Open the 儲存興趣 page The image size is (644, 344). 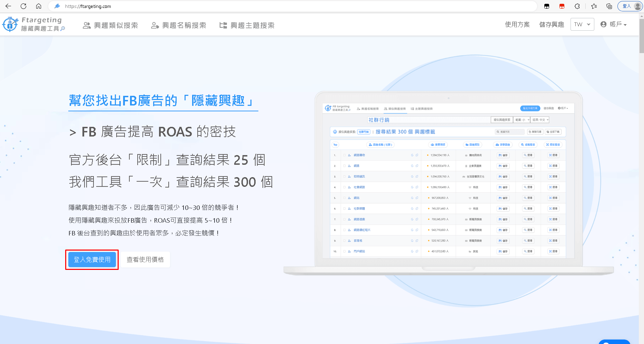coord(552,24)
